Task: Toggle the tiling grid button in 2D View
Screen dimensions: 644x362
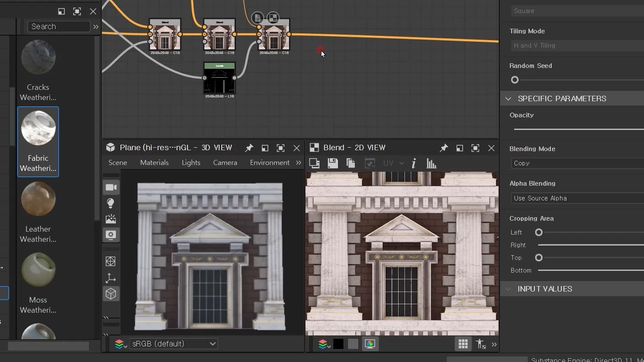Action: pos(463,344)
